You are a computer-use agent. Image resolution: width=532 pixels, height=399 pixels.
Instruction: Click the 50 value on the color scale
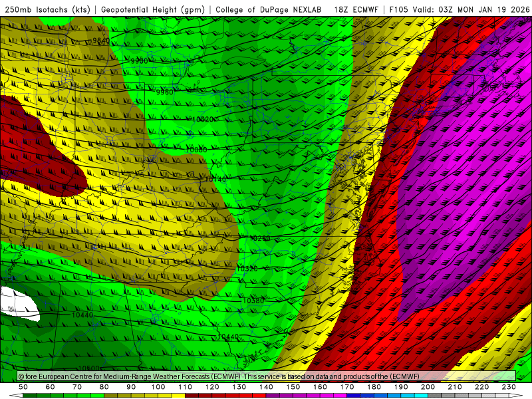click(x=23, y=387)
